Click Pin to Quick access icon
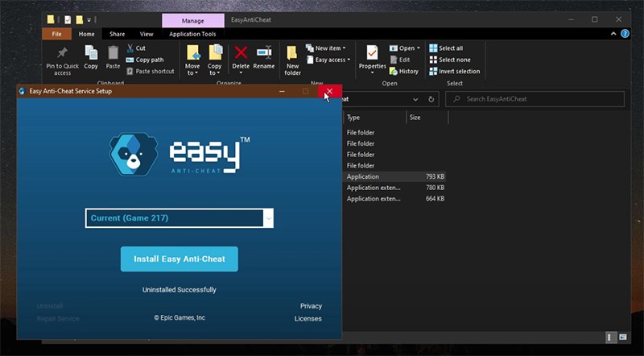 click(63, 52)
